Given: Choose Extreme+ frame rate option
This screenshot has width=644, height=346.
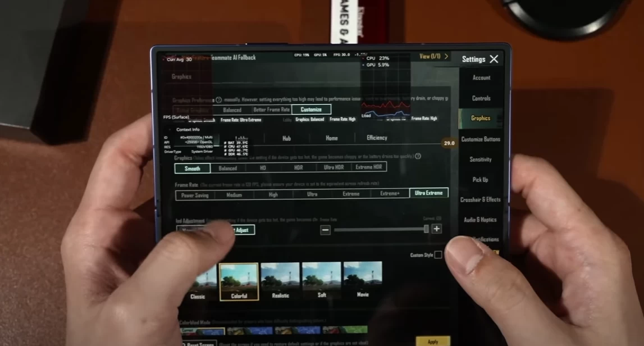Looking at the screenshot, I should [390, 194].
